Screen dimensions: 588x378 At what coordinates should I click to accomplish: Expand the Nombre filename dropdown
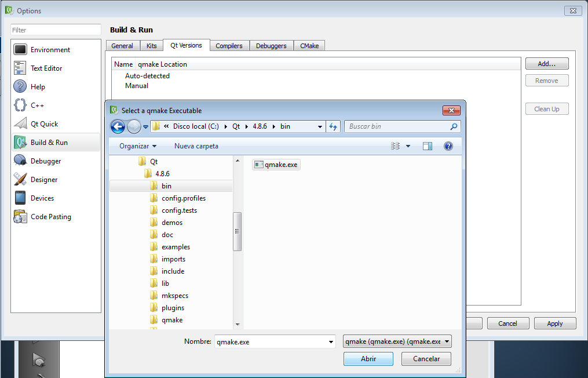point(331,341)
